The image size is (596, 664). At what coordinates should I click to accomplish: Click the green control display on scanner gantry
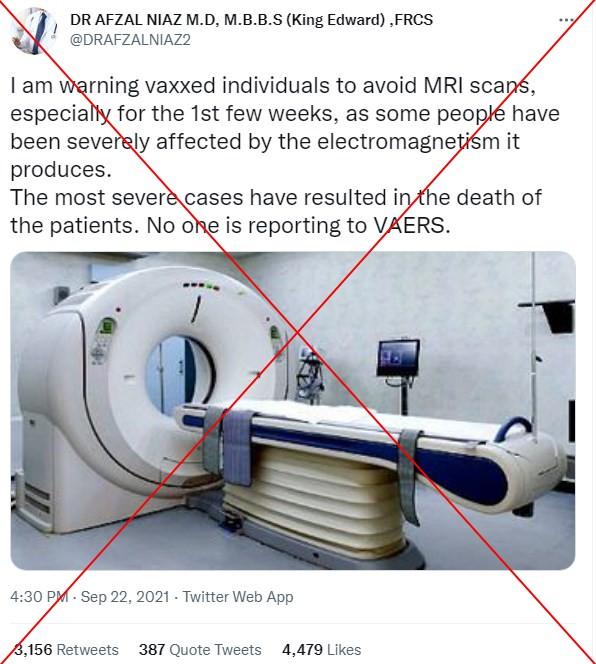point(105,329)
